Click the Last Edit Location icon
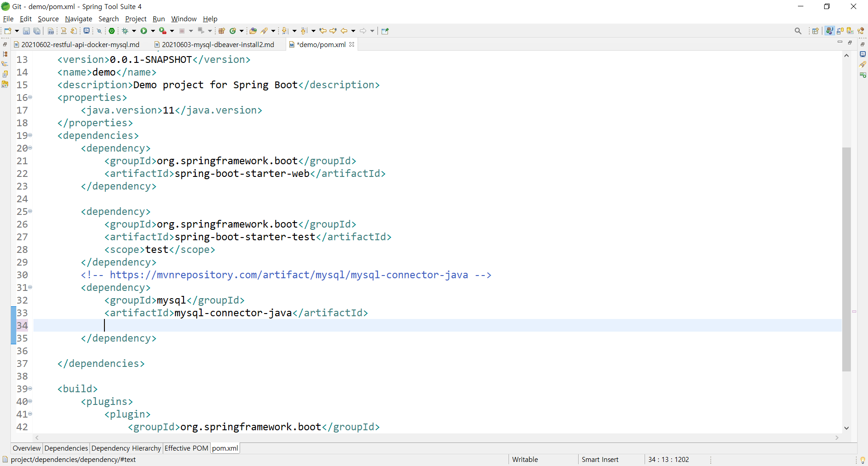Viewport: 868px width, 466px height. [x=323, y=31]
